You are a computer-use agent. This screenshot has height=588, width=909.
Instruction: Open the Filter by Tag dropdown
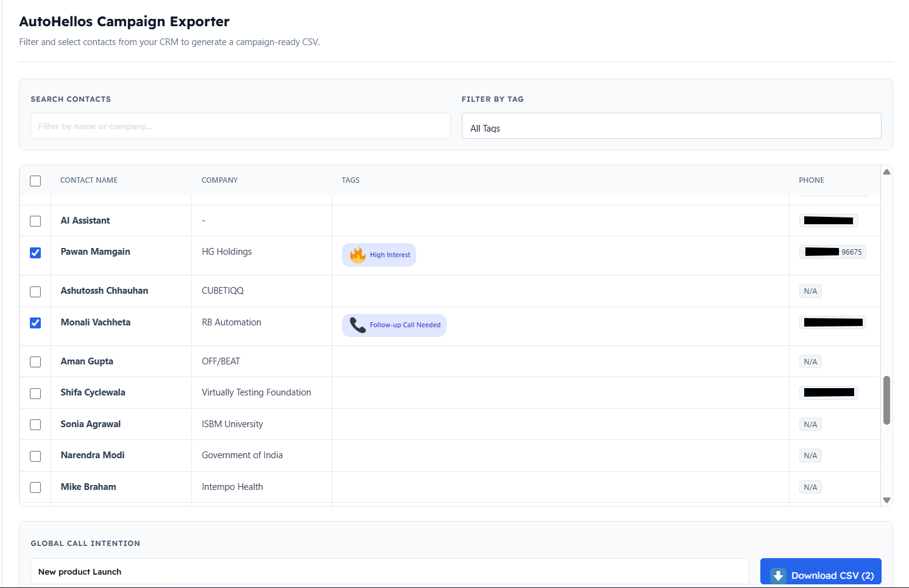[671, 126]
